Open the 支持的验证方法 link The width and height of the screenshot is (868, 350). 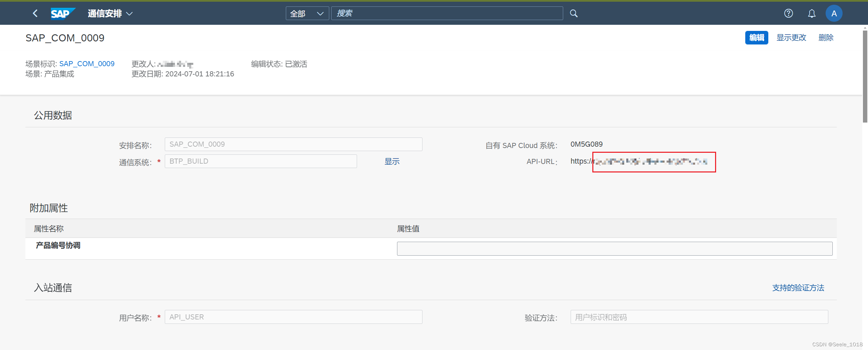pyautogui.click(x=798, y=288)
